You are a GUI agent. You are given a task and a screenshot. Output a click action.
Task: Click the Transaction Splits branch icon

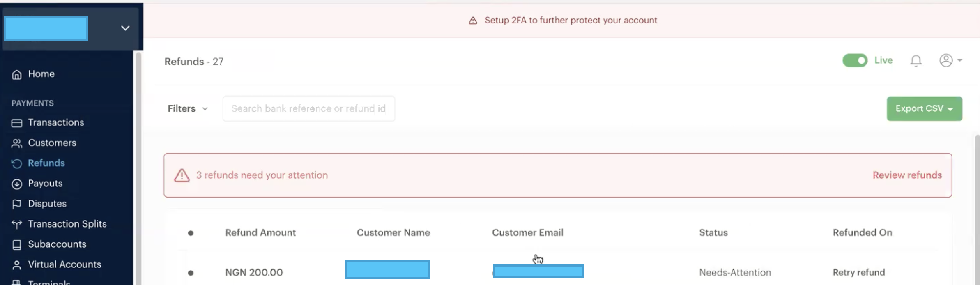pos(16,224)
